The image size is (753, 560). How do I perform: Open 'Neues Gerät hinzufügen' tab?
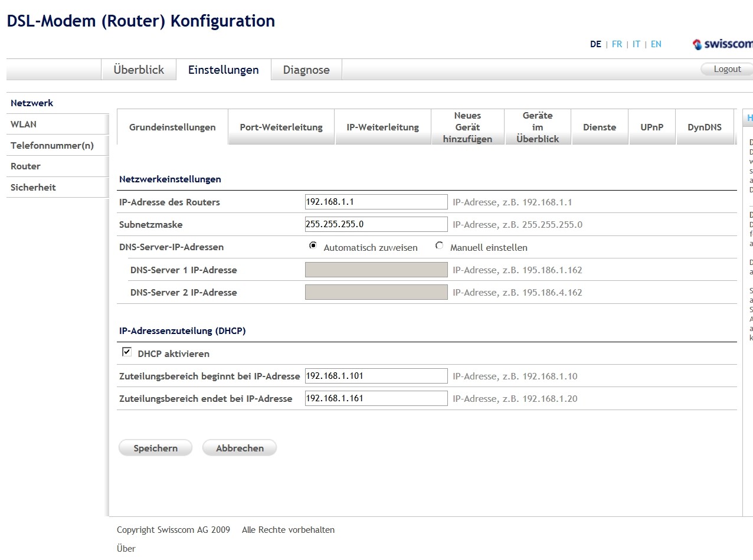point(467,127)
